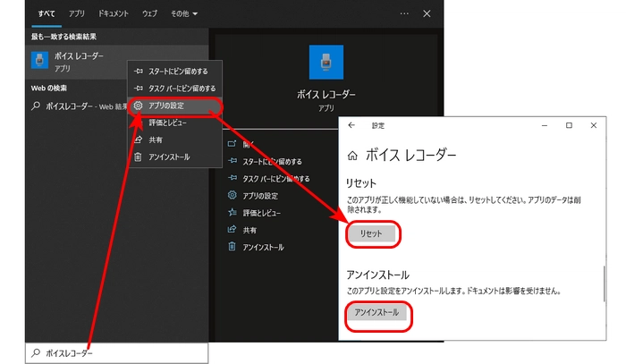
Task: Open the ドキュメント search tab
Action: click(114, 13)
